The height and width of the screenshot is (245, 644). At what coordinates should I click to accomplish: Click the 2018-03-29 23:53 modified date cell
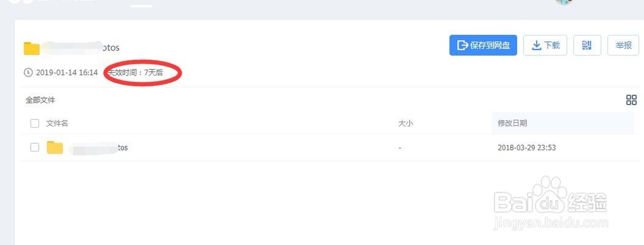coord(527,148)
